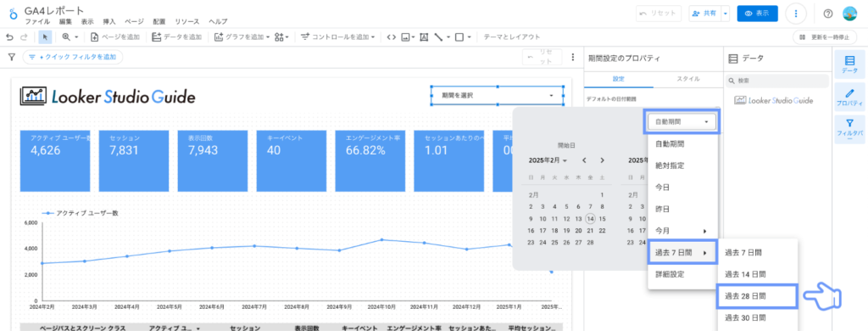
Task: Expand the share options dropdown arrow
Action: [x=726, y=14]
